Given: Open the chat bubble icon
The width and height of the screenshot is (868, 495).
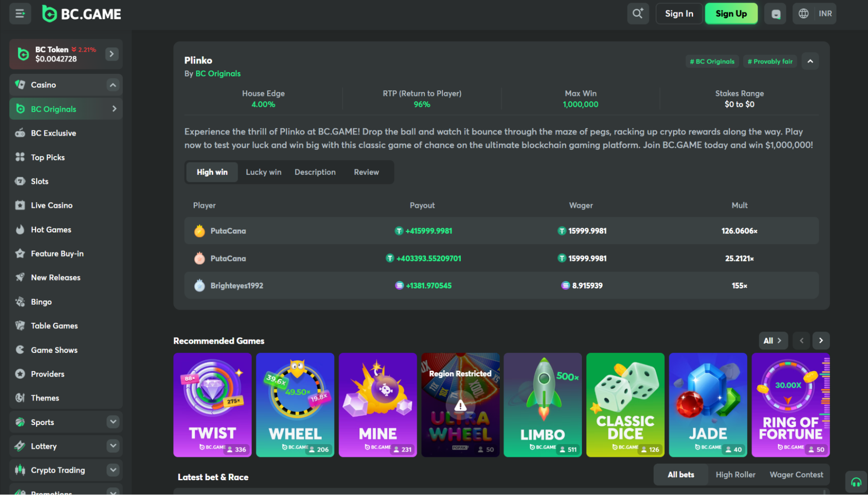Looking at the screenshot, I should (776, 13).
